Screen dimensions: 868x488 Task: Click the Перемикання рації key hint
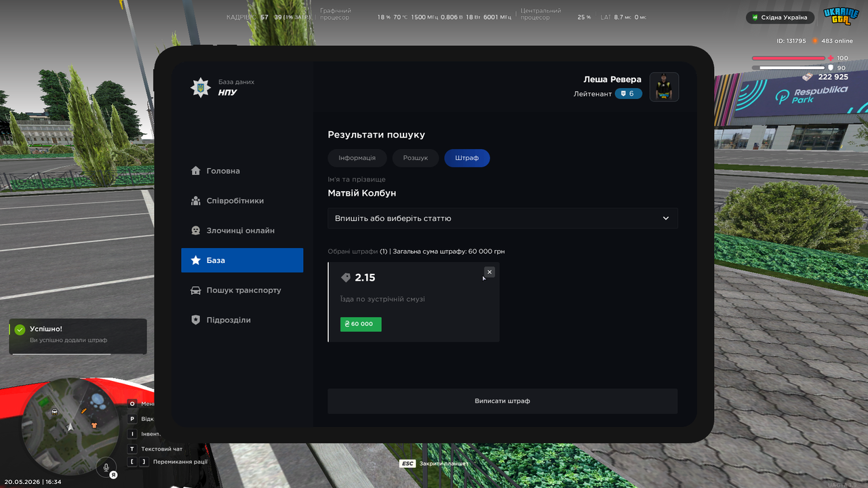click(x=168, y=462)
